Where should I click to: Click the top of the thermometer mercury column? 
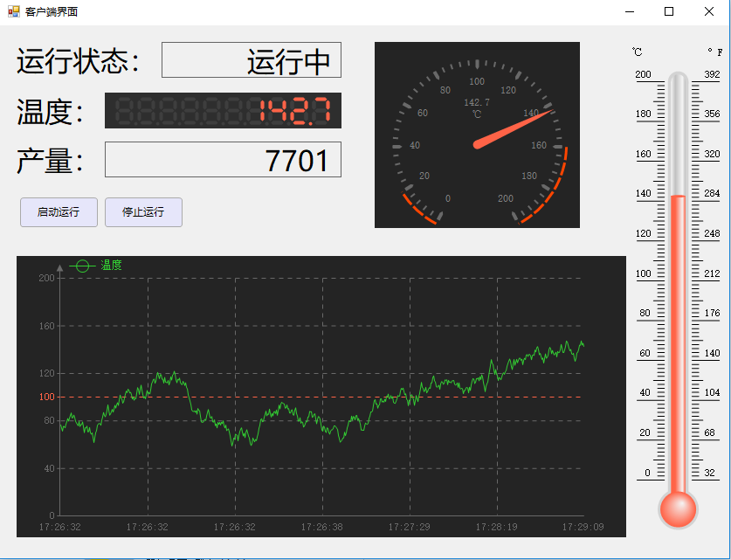tap(678, 197)
